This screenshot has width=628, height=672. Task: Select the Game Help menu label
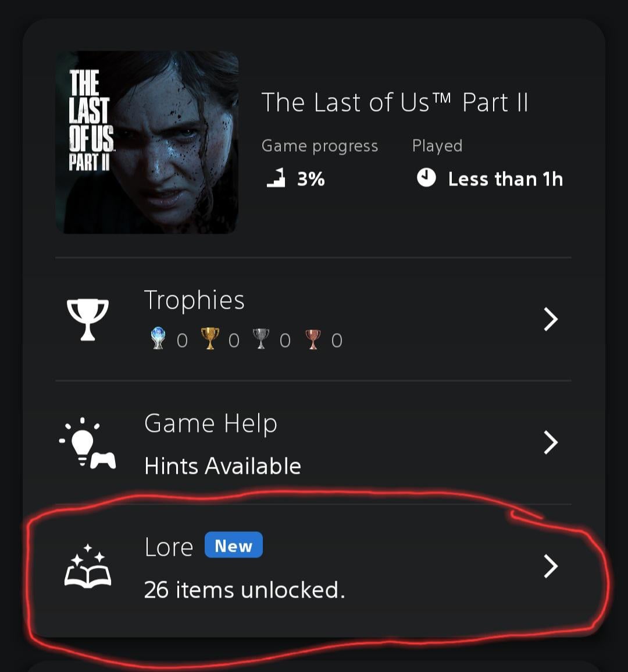pyautogui.click(x=210, y=424)
